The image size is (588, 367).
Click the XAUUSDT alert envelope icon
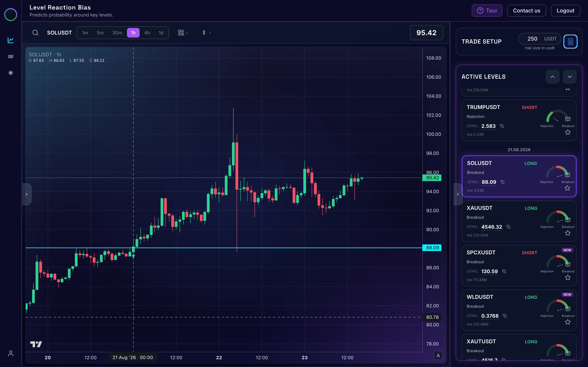coord(568,220)
